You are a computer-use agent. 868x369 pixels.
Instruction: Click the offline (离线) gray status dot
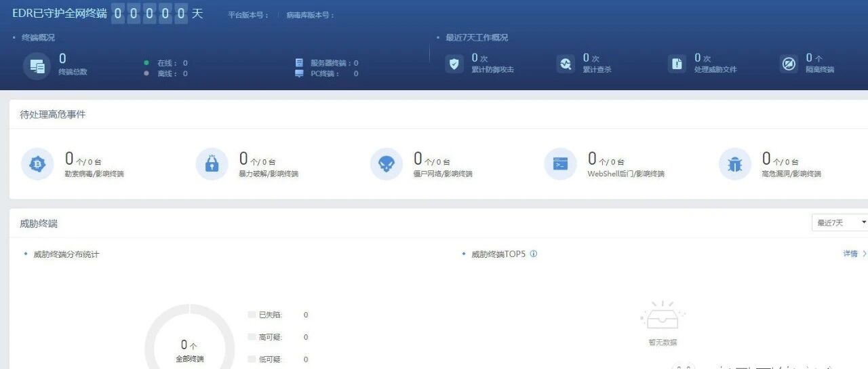146,73
